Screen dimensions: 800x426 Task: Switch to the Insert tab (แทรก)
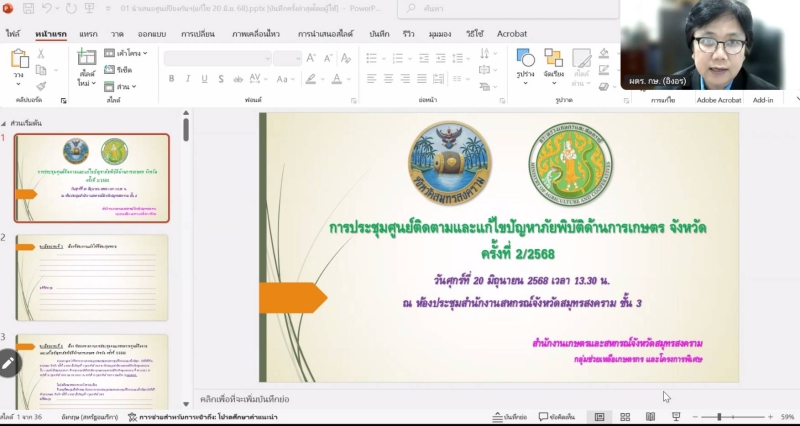click(x=88, y=33)
